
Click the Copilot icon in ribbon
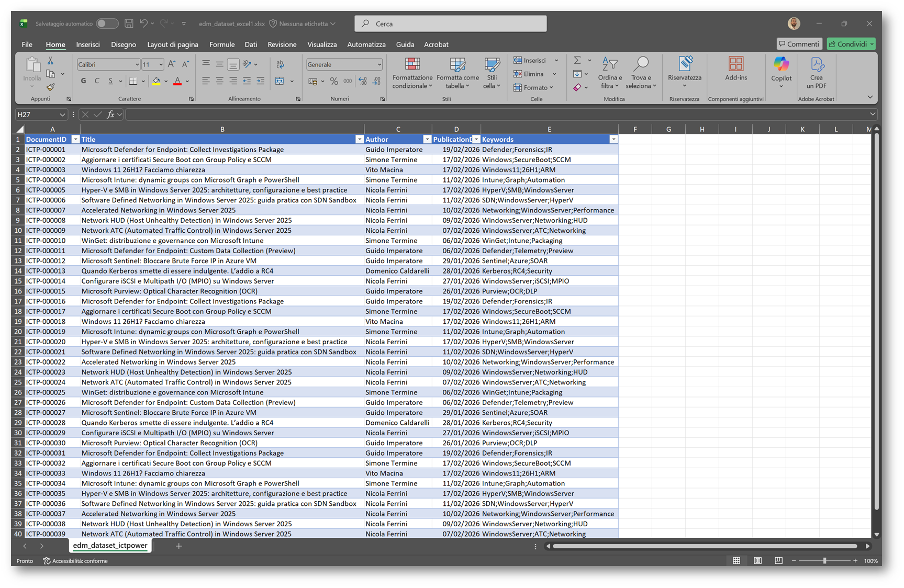781,65
